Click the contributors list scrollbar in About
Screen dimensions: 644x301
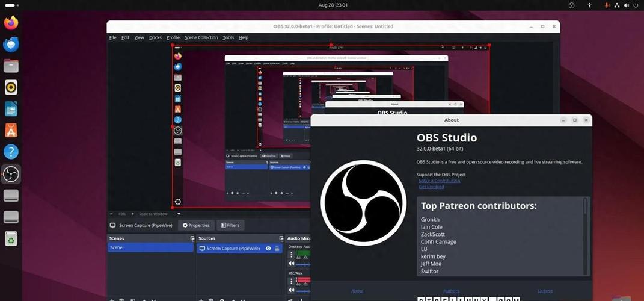[586, 206]
